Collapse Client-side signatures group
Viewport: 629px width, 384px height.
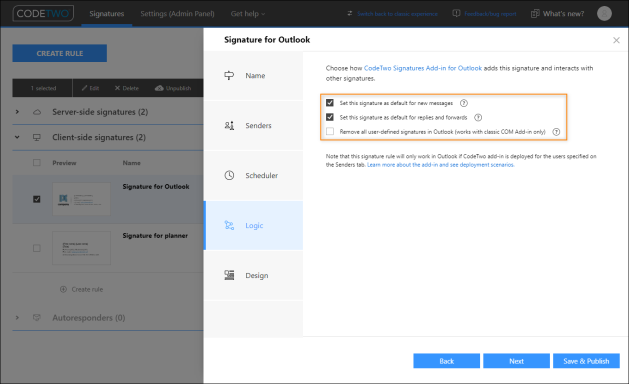pyautogui.click(x=17, y=137)
